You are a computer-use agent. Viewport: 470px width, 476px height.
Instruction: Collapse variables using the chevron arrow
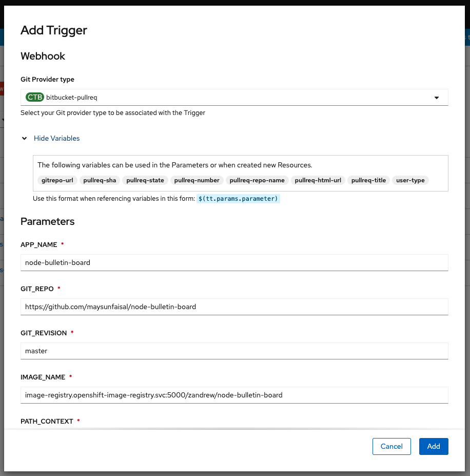(24, 138)
